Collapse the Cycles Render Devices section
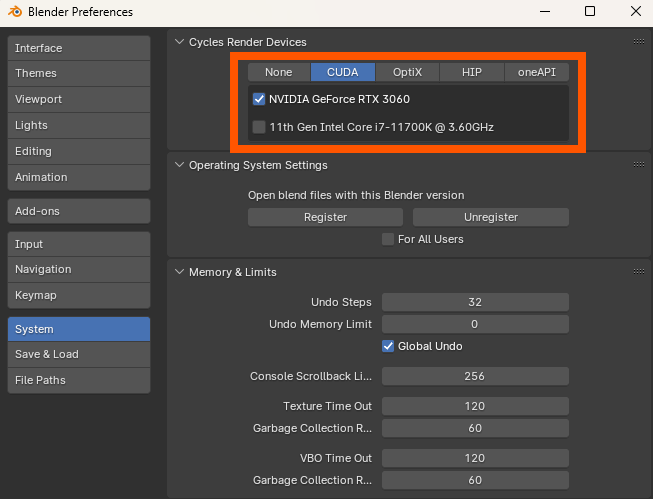Screen dimensions: 653x499 (x=180, y=42)
